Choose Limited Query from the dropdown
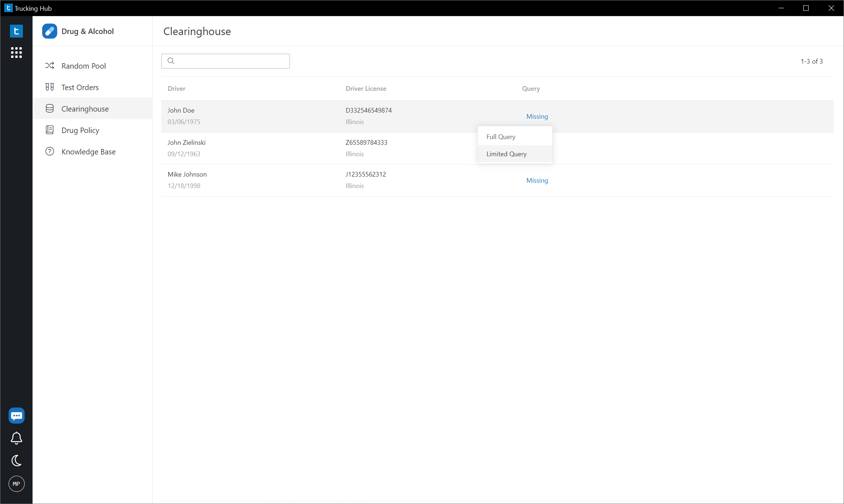This screenshot has width=844, height=504. 515,154
